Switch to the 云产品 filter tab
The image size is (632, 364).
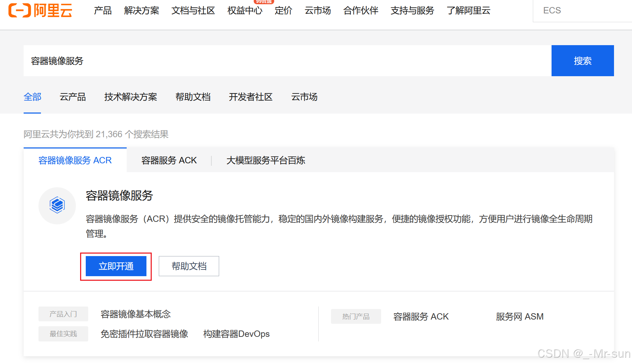click(x=73, y=97)
